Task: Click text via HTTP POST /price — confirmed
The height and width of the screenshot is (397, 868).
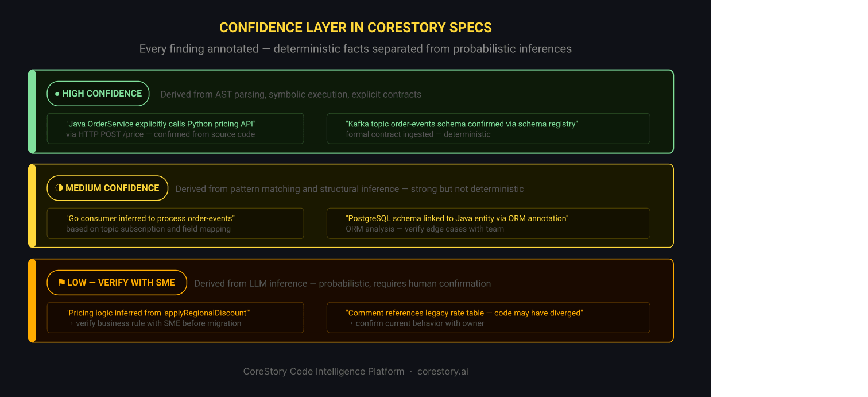Action: (x=161, y=134)
